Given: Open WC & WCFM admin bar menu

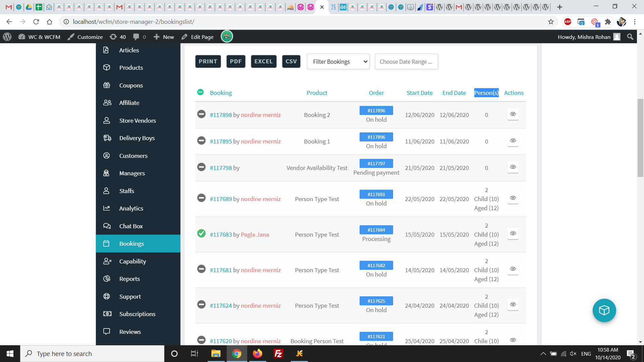Looking at the screenshot, I should (40, 37).
